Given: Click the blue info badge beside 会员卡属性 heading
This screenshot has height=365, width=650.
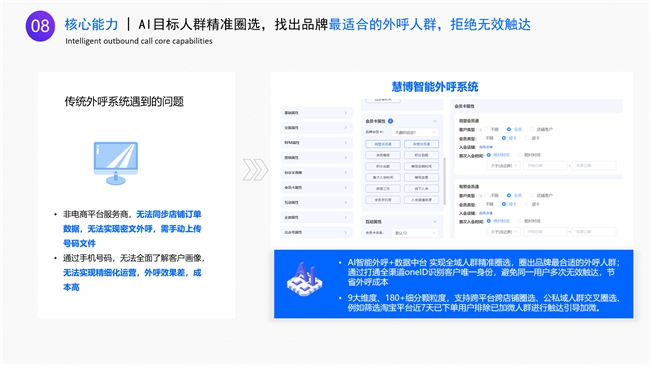Looking at the screenshot, I should click(390, 121).
